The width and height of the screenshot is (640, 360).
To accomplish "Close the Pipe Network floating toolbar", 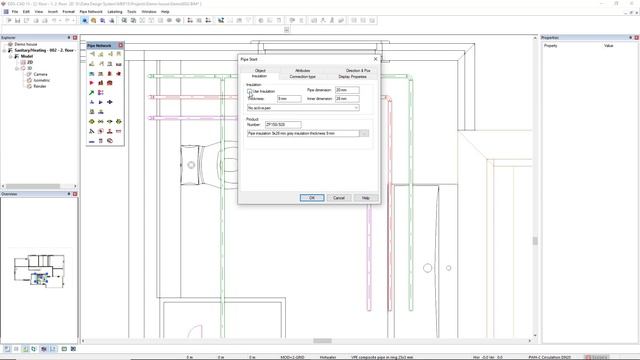I will [120, 45].
